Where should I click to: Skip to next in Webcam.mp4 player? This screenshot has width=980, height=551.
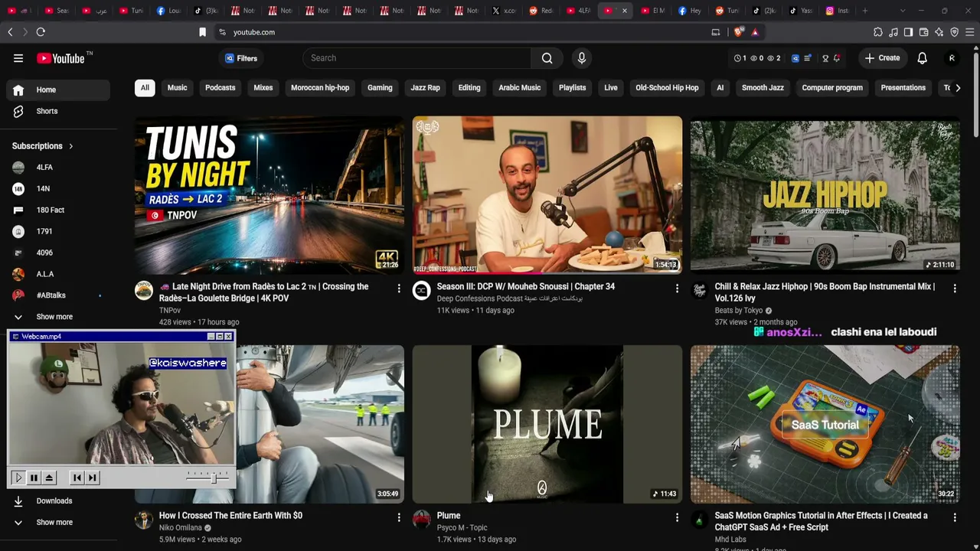tap(93, 478)
